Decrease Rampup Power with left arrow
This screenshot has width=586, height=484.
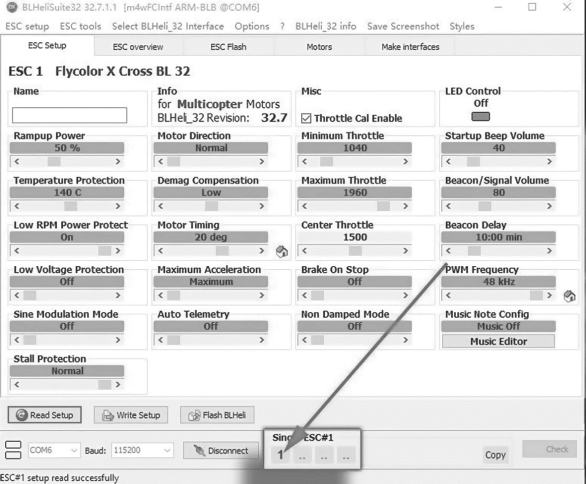(17, 161)
